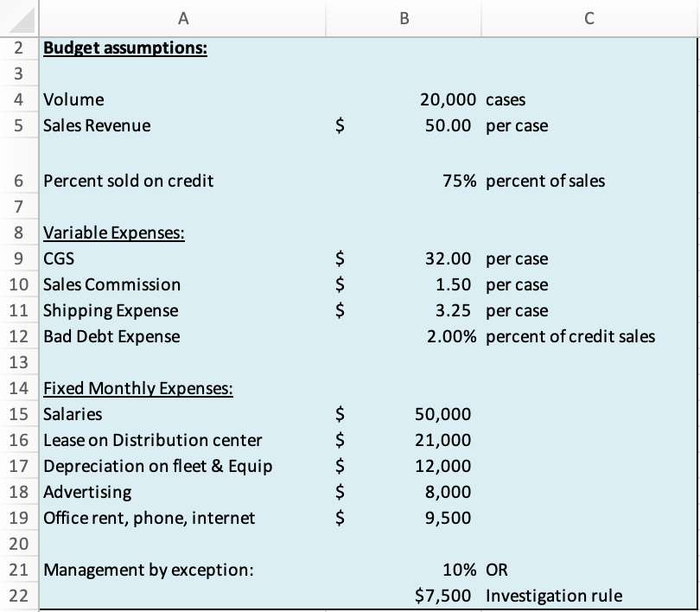
Task: Select column header A
Action: [182, 17]
